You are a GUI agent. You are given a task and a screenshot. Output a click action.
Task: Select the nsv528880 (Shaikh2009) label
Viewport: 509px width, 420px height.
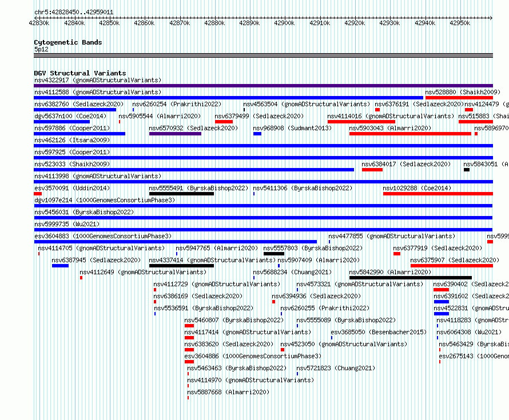(x=463, y=92)
